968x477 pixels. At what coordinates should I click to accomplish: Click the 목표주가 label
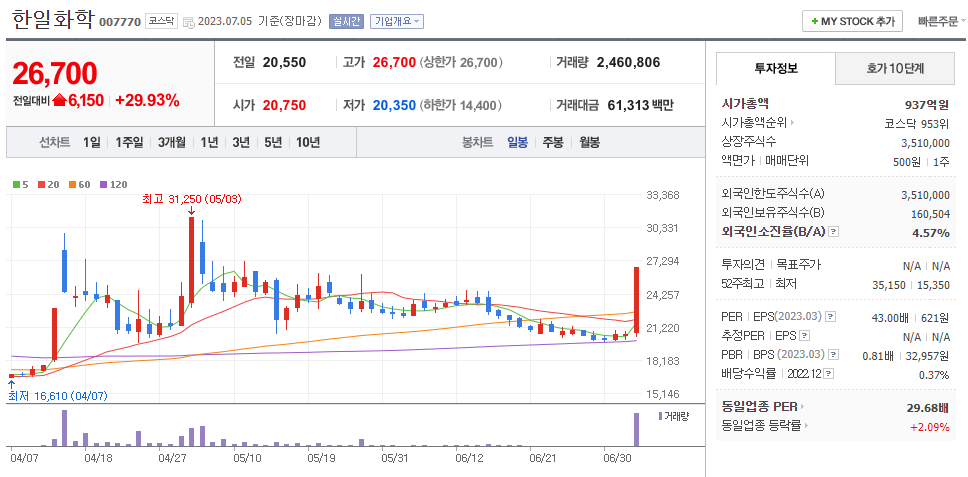coord(799,265)
